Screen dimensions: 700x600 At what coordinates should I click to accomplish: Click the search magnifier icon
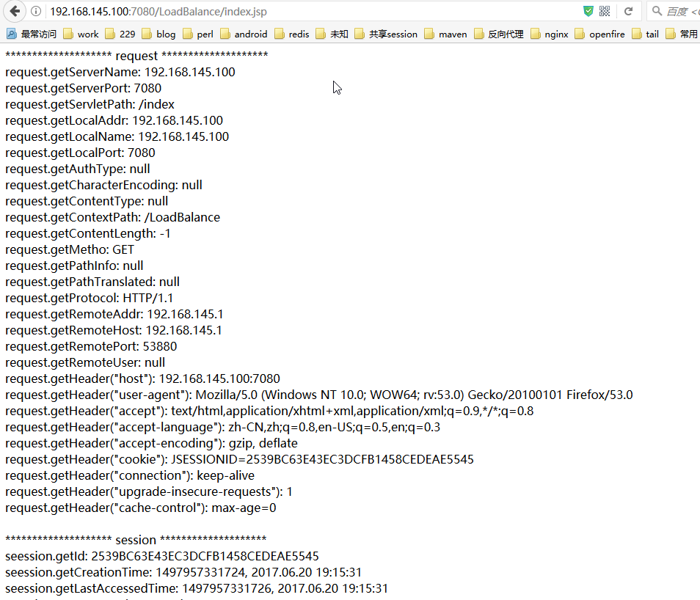(x=655, y=11)
